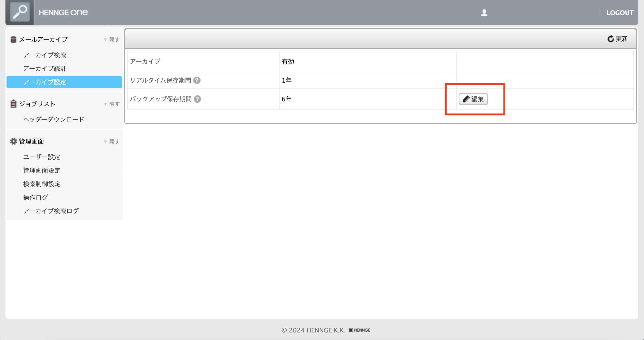Click the admin gear icon
The height and width of the screenshot is (340, 644).
point(14,141)
